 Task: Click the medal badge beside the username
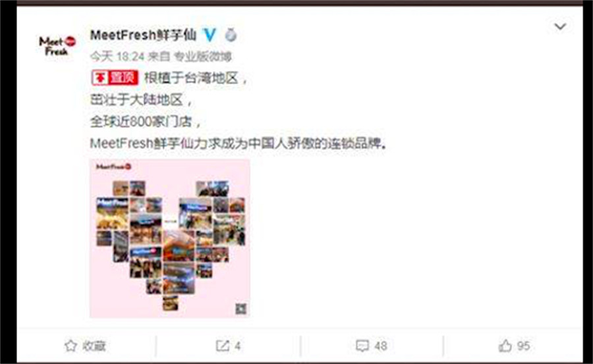click(x=231, y=35)
